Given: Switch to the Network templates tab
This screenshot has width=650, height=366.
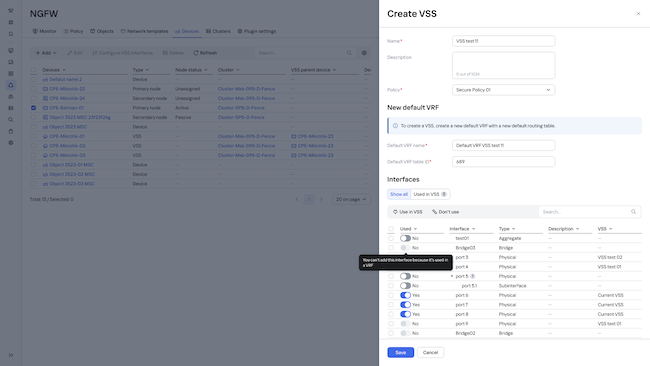Looking at the screenshot, I should 144,31.
